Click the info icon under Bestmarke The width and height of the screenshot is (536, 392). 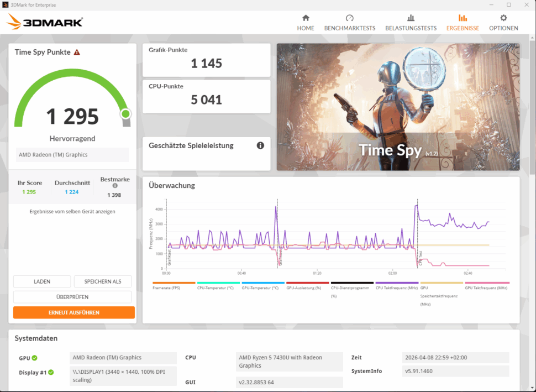point(115,186)
